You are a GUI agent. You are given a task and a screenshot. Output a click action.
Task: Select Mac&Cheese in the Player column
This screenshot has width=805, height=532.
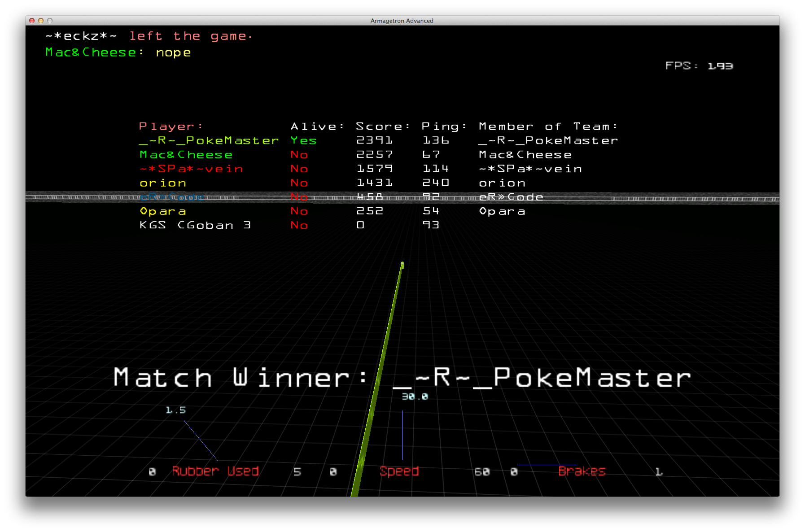186,155
